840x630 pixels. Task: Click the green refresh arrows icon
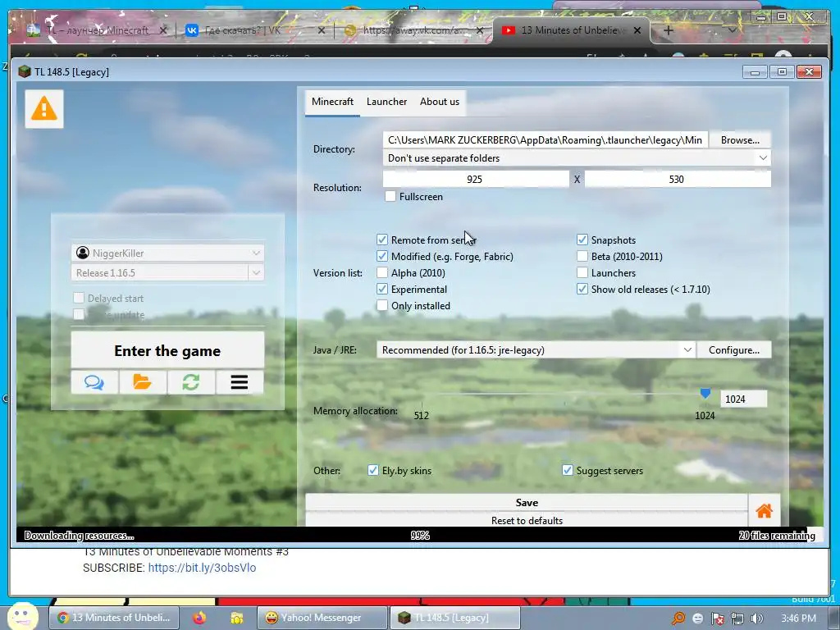191,382
